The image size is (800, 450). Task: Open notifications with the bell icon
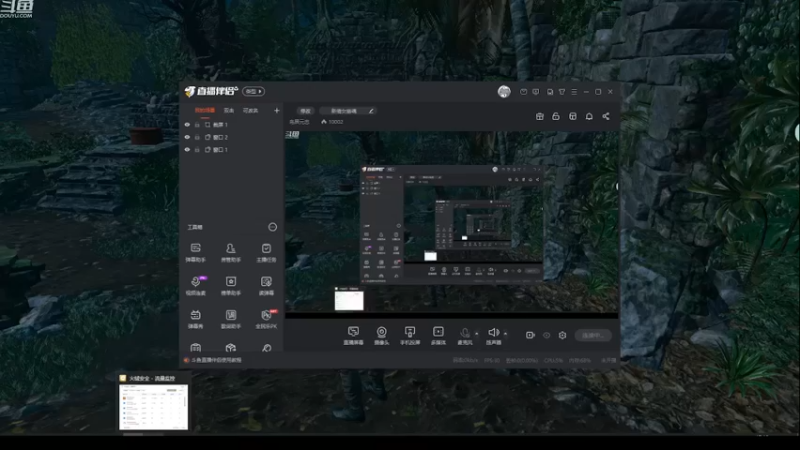(589, 116)
